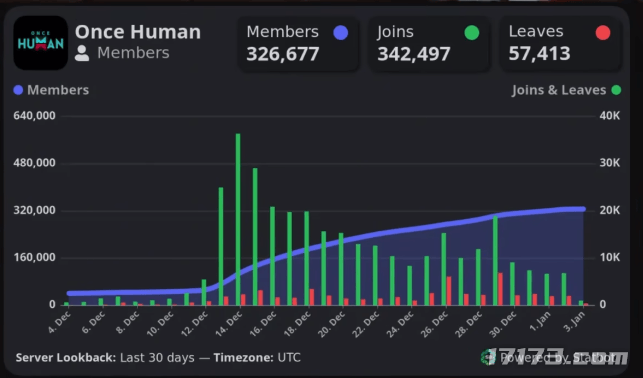This screenshot has height=378, width=643.
Task: Select the 4. Dec date axis label
Action: [60, 322]
